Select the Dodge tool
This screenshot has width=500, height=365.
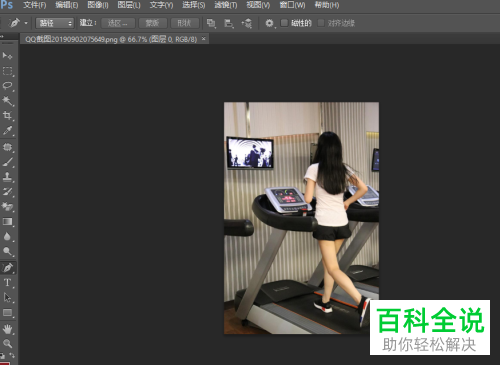[x=7, y=251]
